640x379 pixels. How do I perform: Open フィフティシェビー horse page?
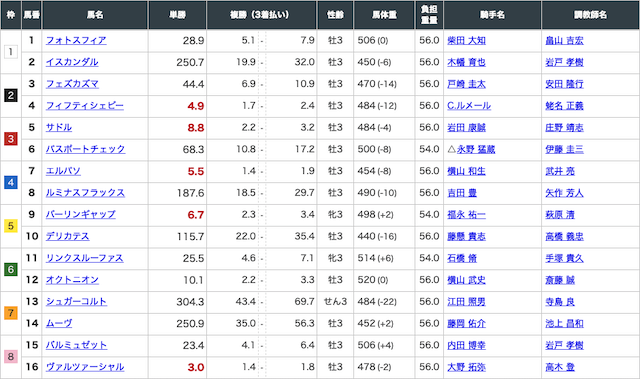(x=84, y=106)
